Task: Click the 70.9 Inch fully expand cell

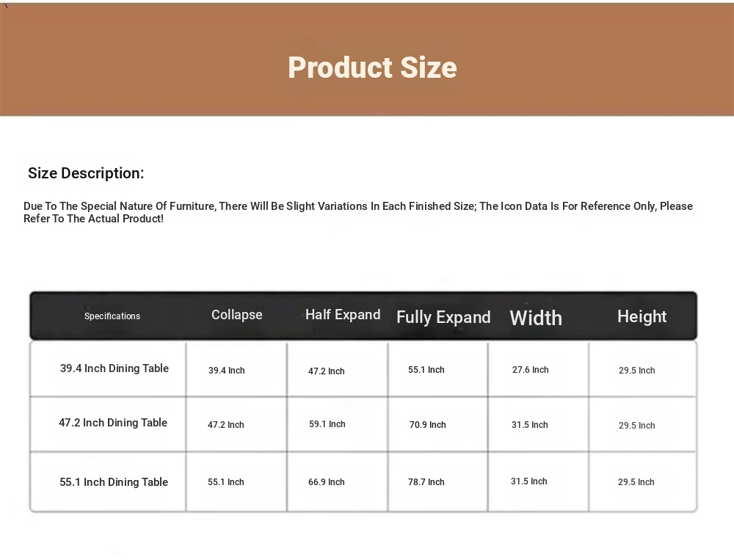Action: click(428, 425)
